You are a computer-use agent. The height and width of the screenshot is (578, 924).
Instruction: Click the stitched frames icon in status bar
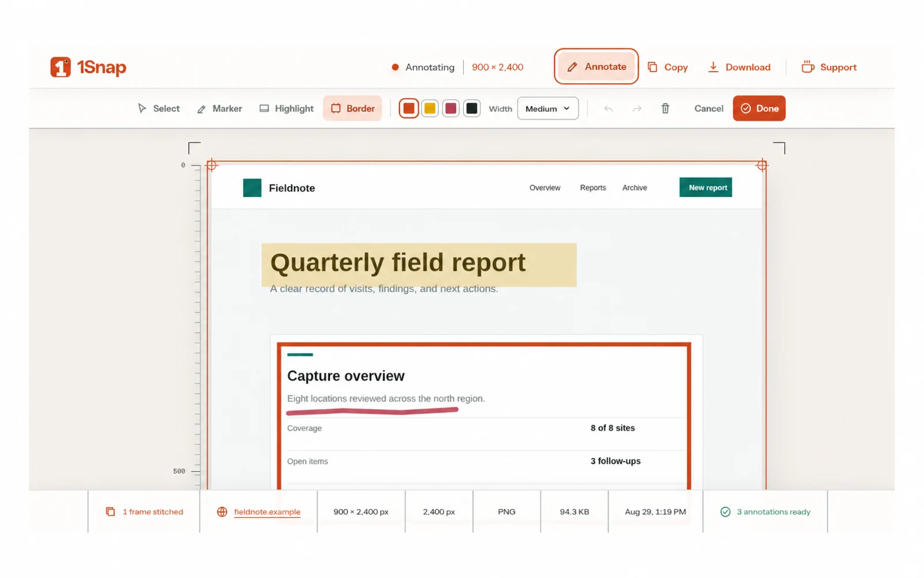(110, 512)
